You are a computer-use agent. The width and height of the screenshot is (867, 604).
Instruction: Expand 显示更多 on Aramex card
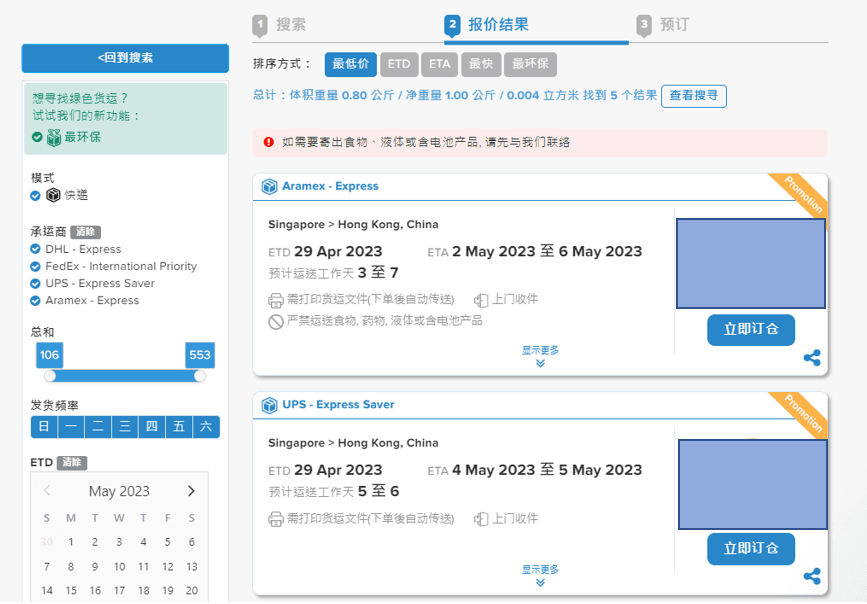coord(540,356)
